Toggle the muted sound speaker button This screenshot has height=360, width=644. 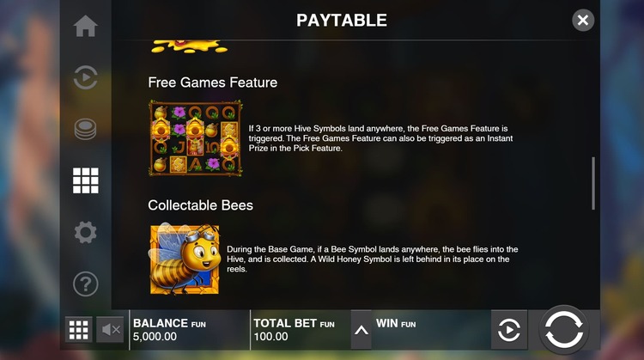click(110, 330)
